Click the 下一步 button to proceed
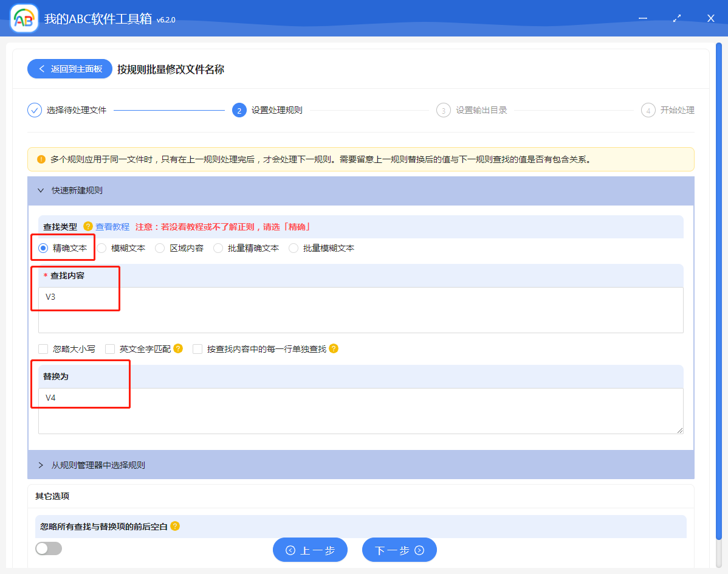 (x=399, y=549)
